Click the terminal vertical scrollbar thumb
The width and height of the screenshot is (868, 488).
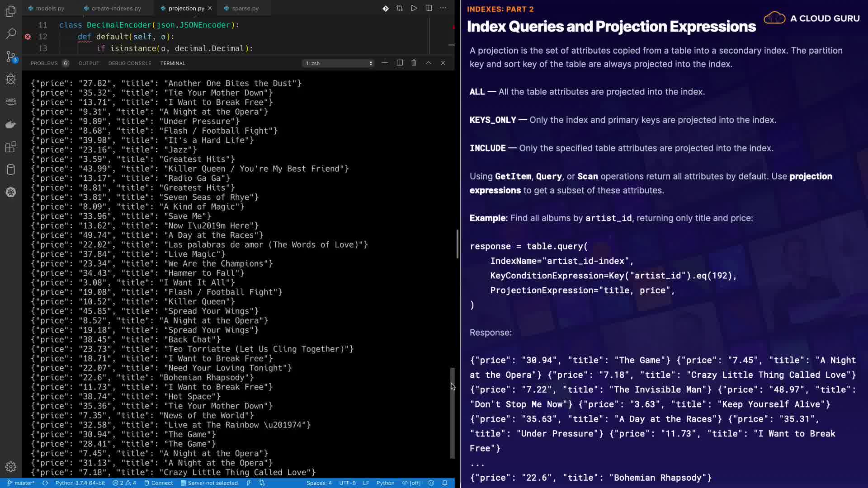[453, 413]
